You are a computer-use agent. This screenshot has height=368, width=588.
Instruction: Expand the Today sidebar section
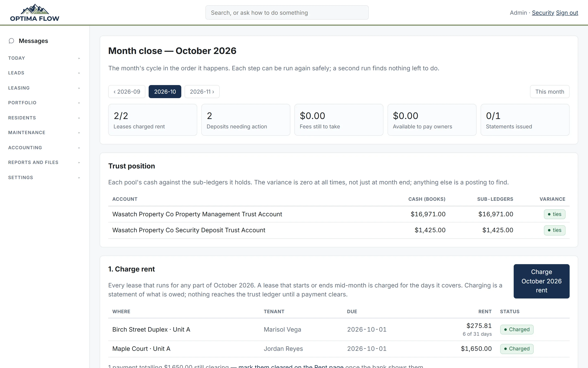pos(44,58)
